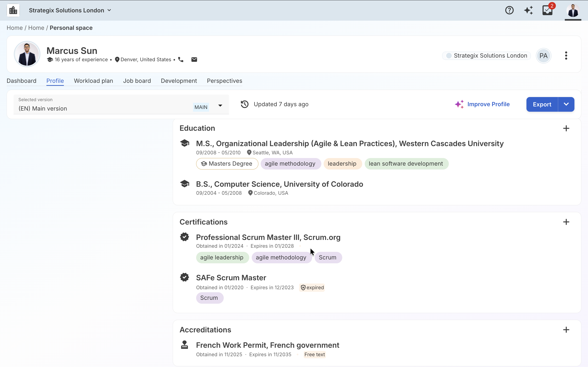Click the email envelope icon

(x=194, y=59)
